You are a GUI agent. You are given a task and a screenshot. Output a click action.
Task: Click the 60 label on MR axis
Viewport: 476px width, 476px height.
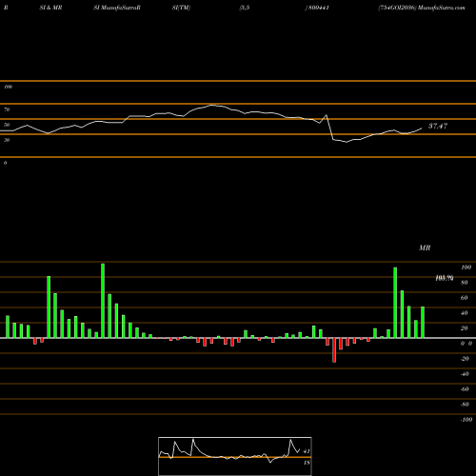pyautogui.click(x=465, y=298)
